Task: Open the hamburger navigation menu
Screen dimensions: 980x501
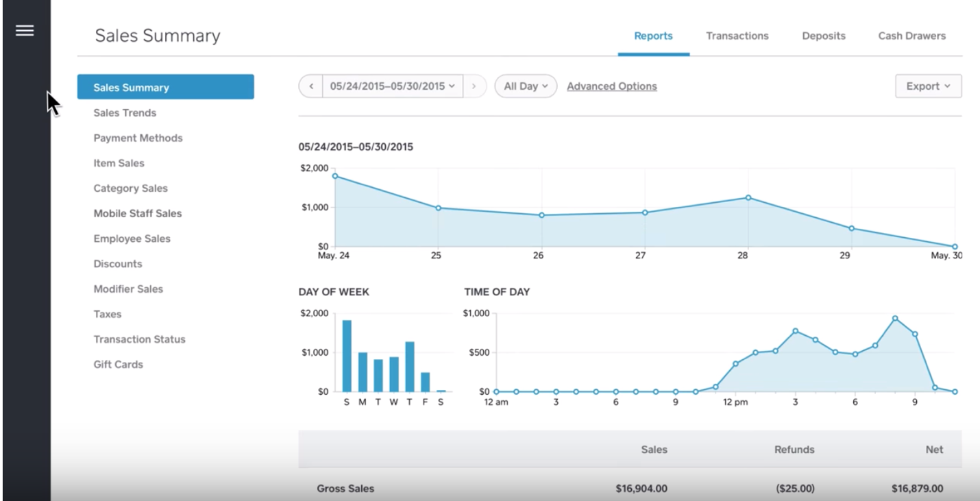Action: click(x=25, y=31)
